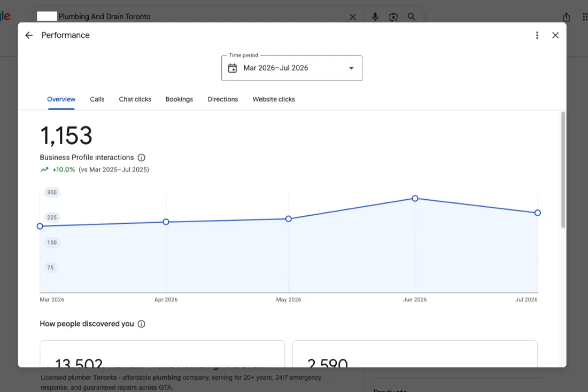View the Website clicks tab
The image size is (588, 392).
pyautogui.click(x=274, y=99)
